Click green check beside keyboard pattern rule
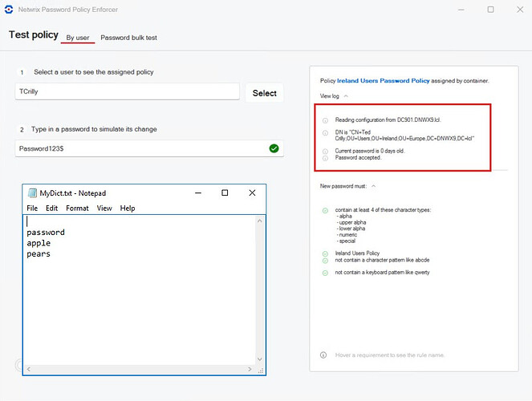532x401 pixels. point(325,273)
